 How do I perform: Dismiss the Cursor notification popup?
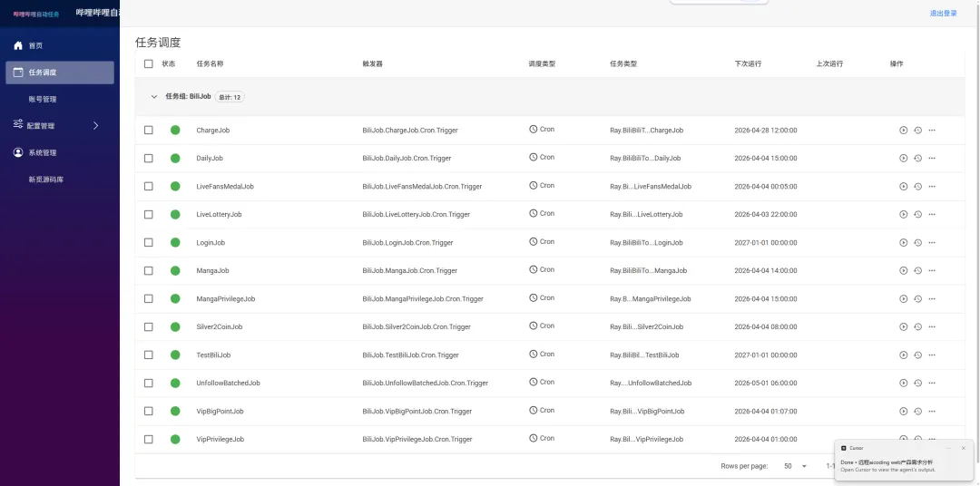coord(963,448)
